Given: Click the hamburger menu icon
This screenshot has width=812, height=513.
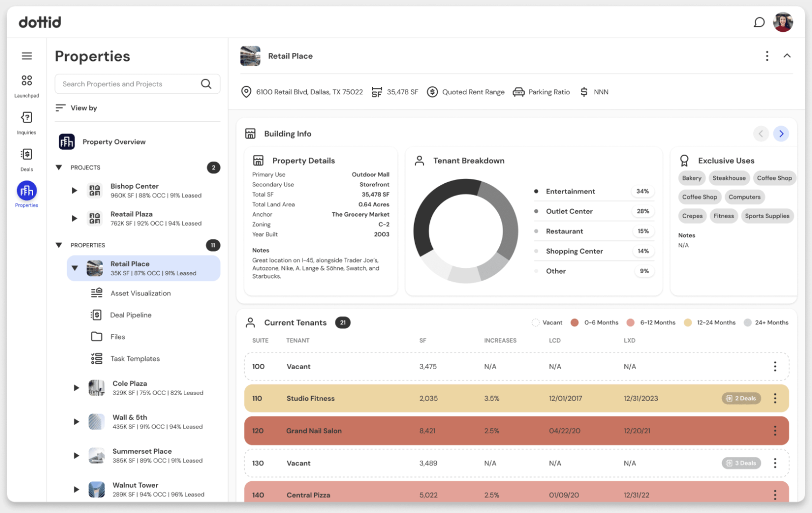Looking at the screenshot, I should point(26,56).
